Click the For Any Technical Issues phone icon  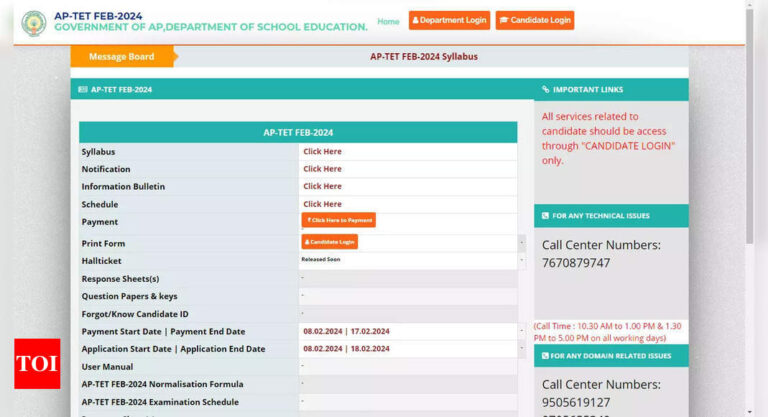[545, 216]
